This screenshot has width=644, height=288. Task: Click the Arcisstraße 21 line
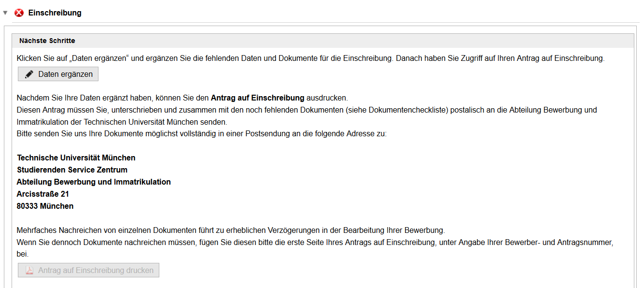(43, 194)
